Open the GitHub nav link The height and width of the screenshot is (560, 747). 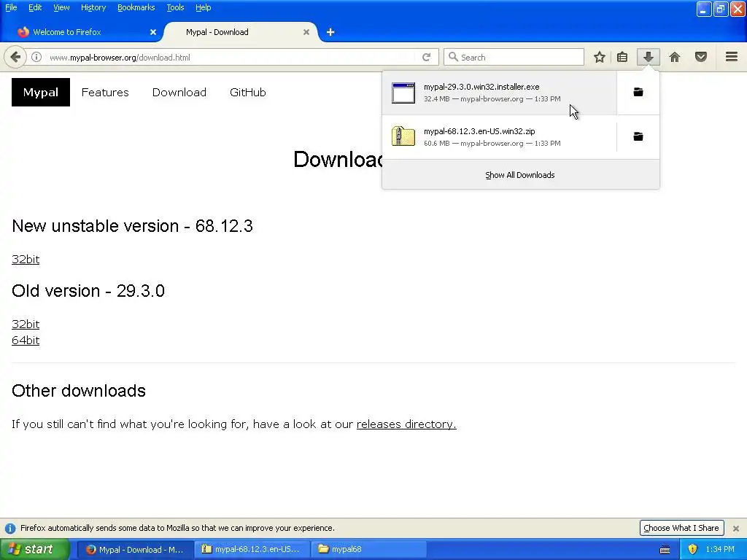tap(248, 93)
